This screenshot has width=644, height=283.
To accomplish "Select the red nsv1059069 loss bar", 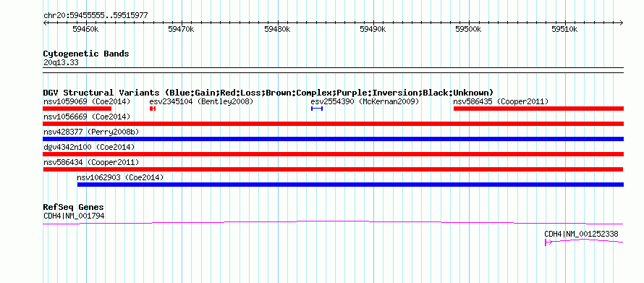I will [77, 109].
